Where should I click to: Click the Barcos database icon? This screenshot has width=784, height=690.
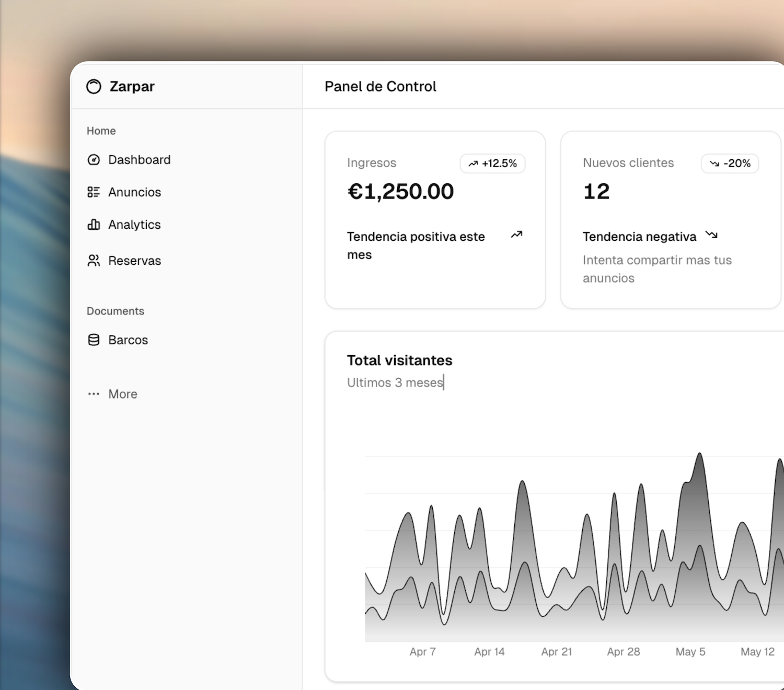point(94,340)
